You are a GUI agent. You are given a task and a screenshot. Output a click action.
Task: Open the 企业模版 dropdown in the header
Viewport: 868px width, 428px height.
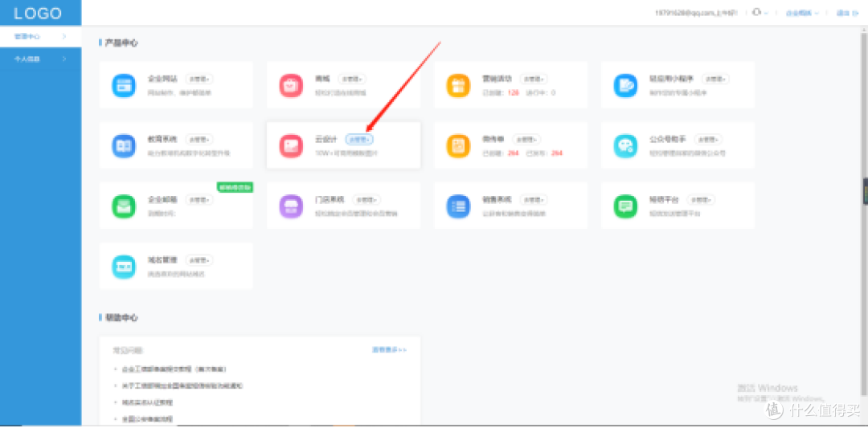(x=802, y=14)
